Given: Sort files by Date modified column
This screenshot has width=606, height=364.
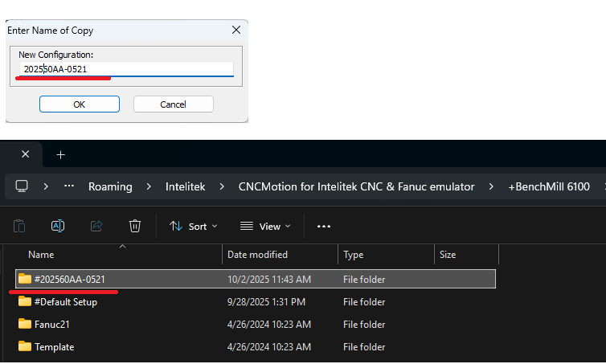Looking at the screenshot, I should tap(257, 255).
